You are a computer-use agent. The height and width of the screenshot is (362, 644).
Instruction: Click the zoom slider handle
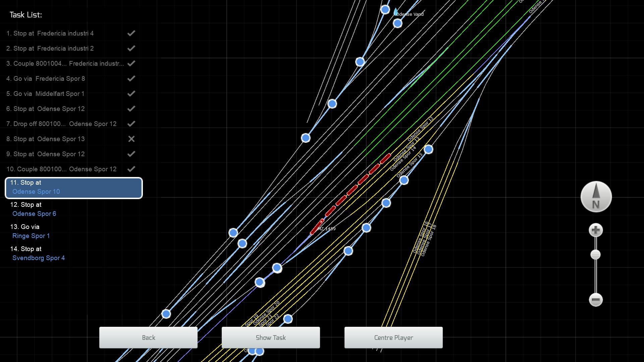point(595,255)
